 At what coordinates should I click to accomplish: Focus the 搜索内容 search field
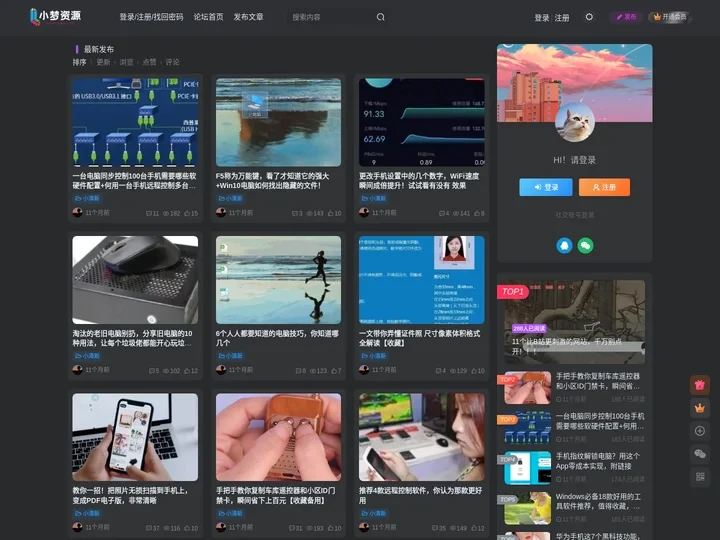pyautogui.click(x=331, y=17)
